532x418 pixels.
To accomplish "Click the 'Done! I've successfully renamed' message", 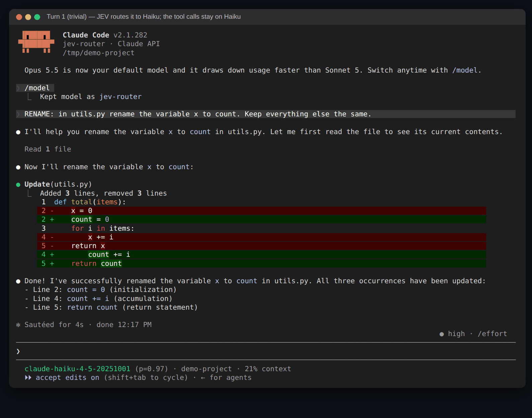I will 255,281.
